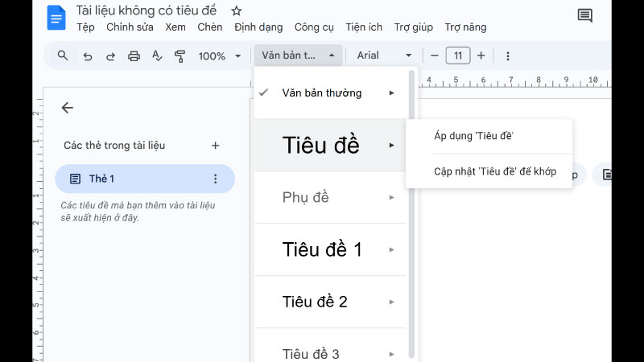Screen dimensions: 644x362
Task: Click the Các thẻ trong tài liệu heading
Action: (x=114, y=146)
